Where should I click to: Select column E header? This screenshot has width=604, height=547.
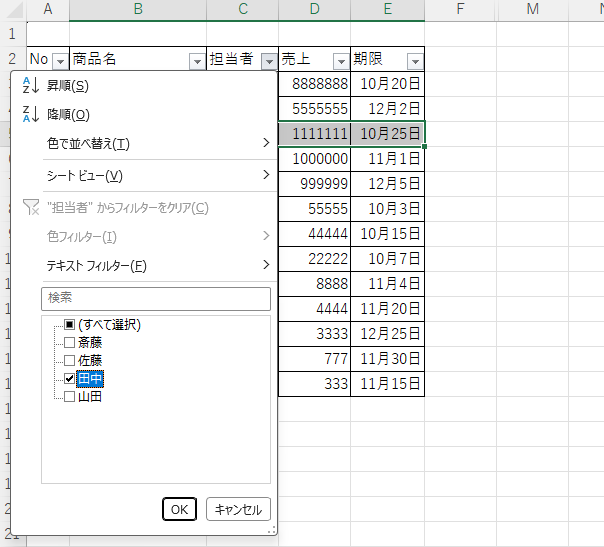click(388, 9)
